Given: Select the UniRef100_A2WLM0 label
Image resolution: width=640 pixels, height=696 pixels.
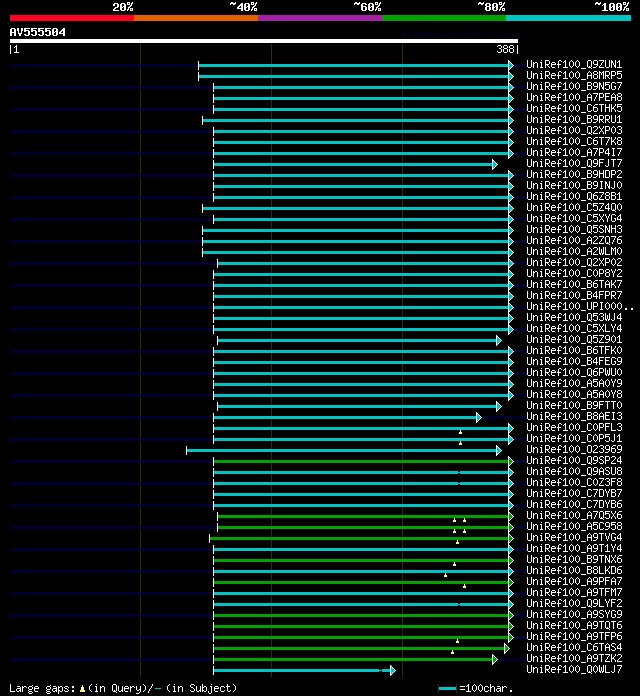Looking at the screenshot, I should (574, 251).
